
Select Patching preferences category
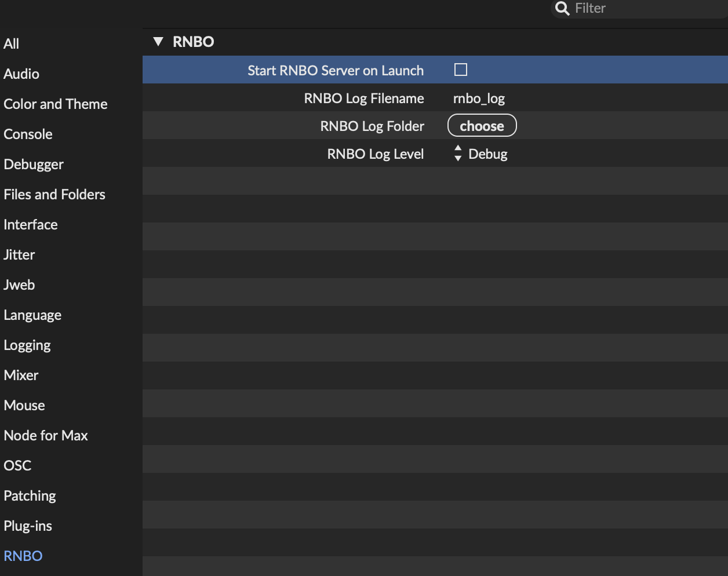coord(30,496)
